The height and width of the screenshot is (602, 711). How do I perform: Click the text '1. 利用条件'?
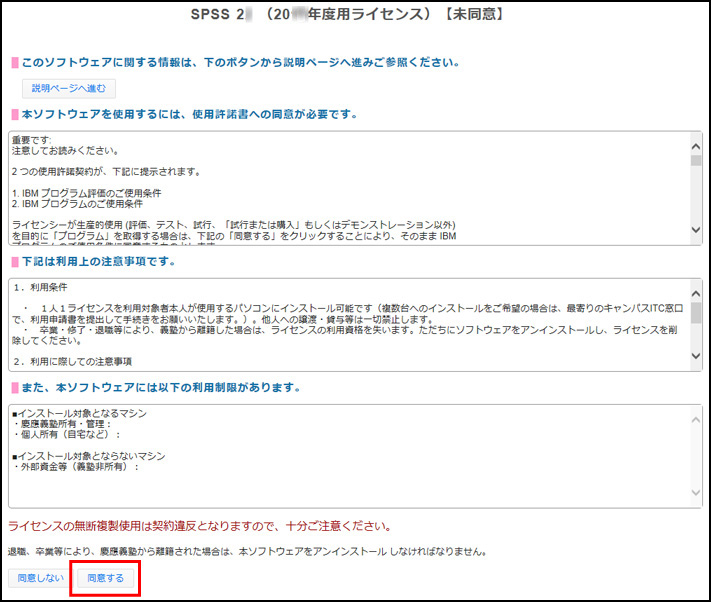(x=40, y=287)
